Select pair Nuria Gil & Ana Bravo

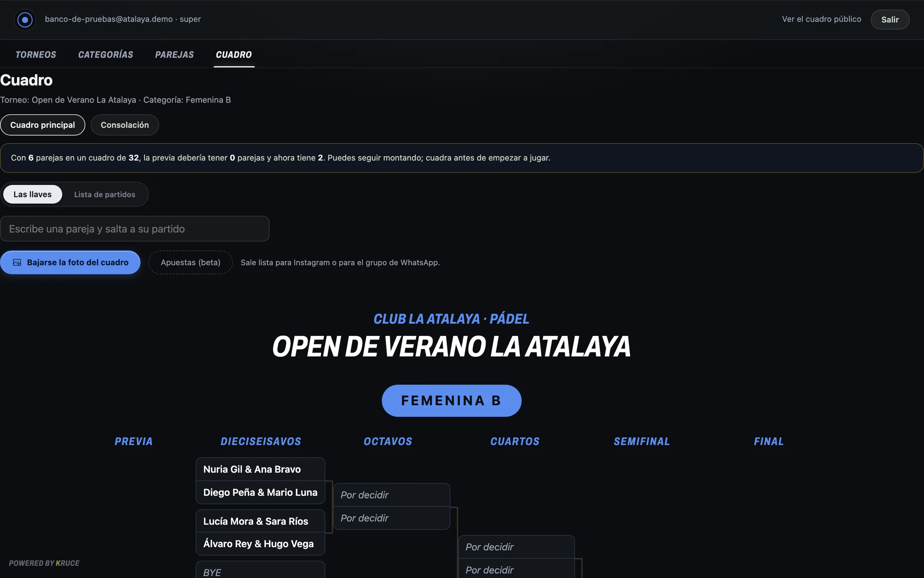click(260, 469)
